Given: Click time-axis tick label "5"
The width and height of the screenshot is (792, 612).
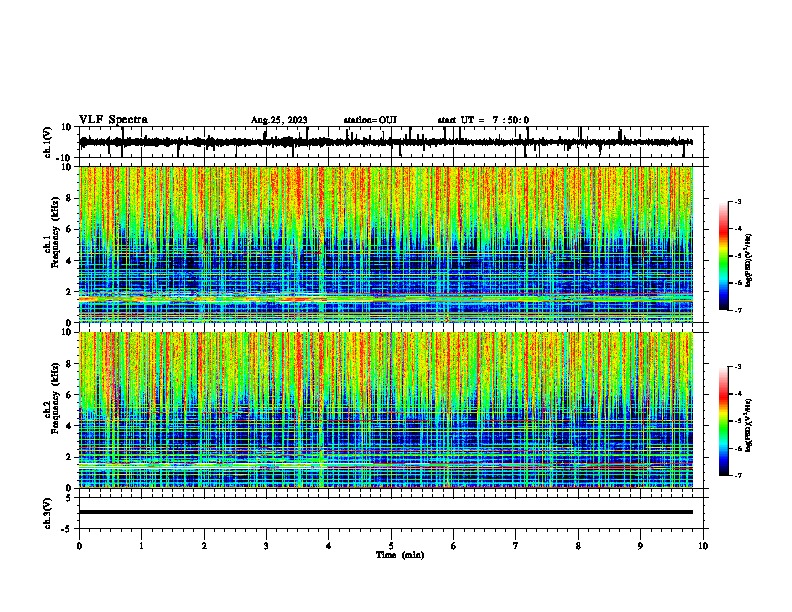Looking at the screenshot, I should [391, 546].
